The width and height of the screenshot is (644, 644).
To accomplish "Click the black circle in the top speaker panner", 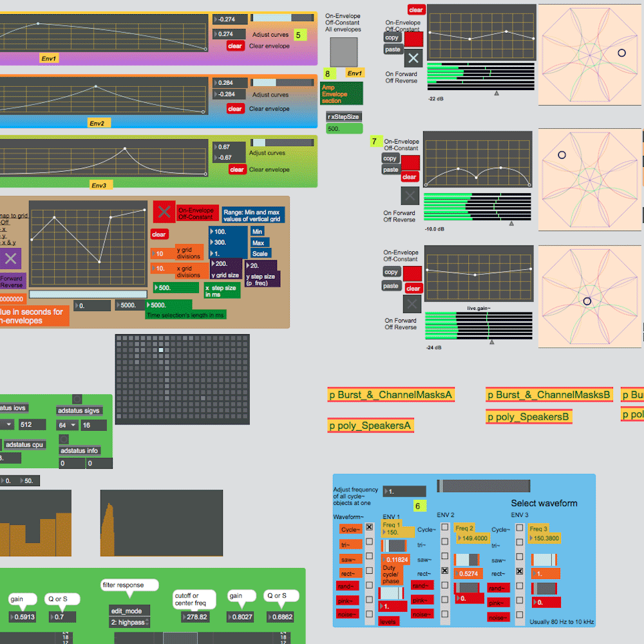I will pos(621,53).
